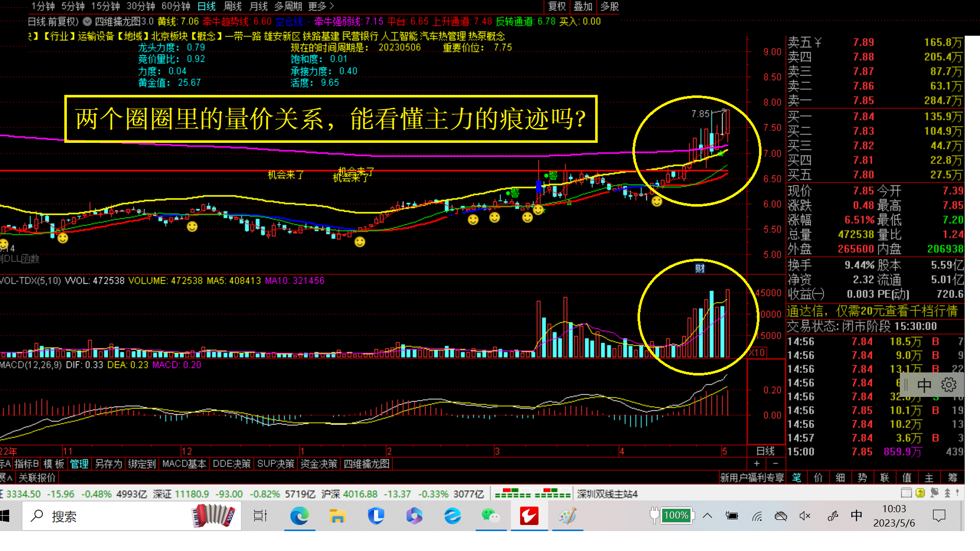Select the MACD基本 indicator tab
This screenshot has height=551, width=980.
[x=184, y=464]
